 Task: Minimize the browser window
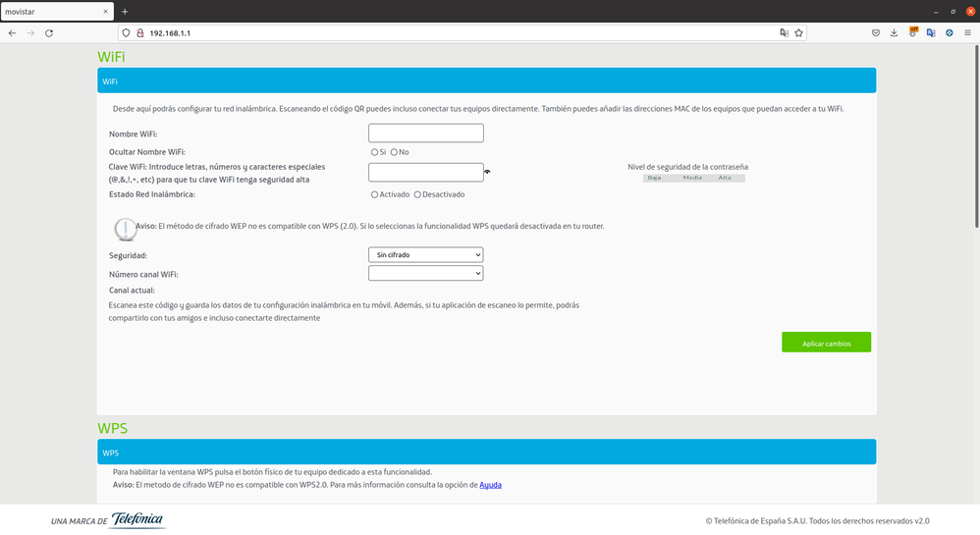tap(936, 11)
